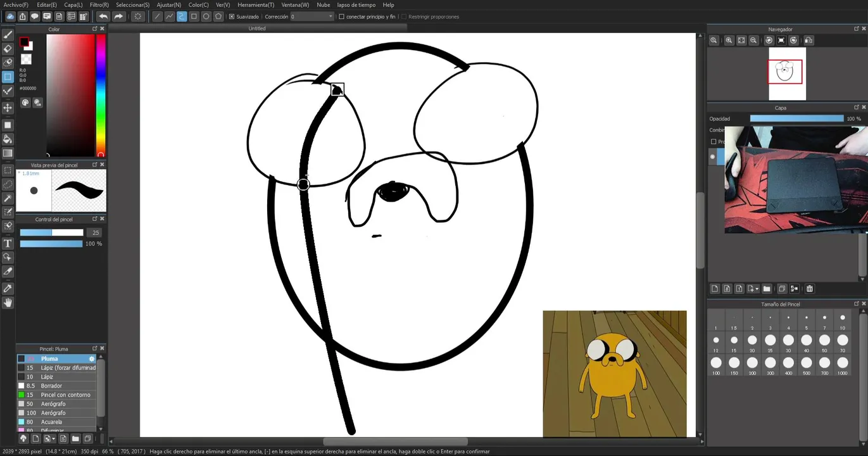Open the lapso de tiempo menu

(x=356, y=5)
